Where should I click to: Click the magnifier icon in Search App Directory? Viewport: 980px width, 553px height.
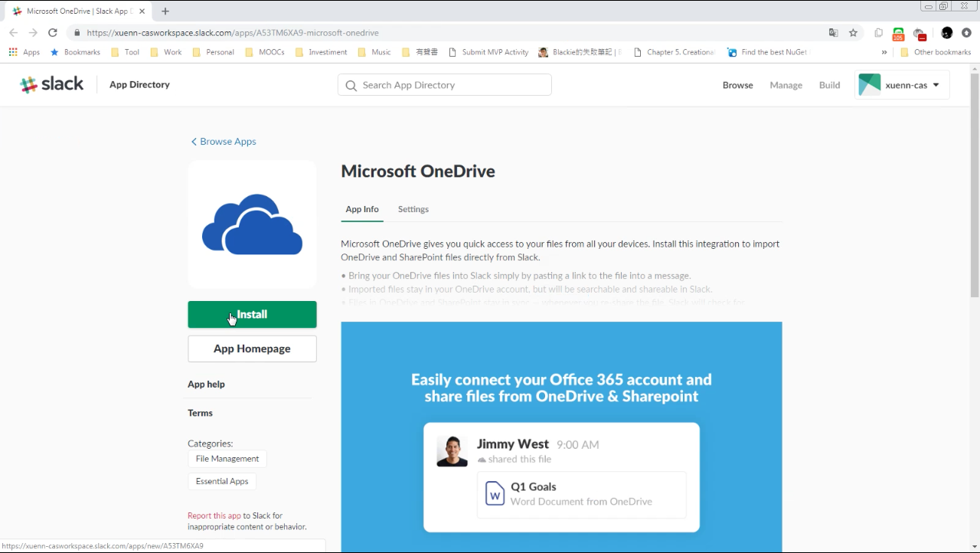pyautogui.click(x=351, y=85)
